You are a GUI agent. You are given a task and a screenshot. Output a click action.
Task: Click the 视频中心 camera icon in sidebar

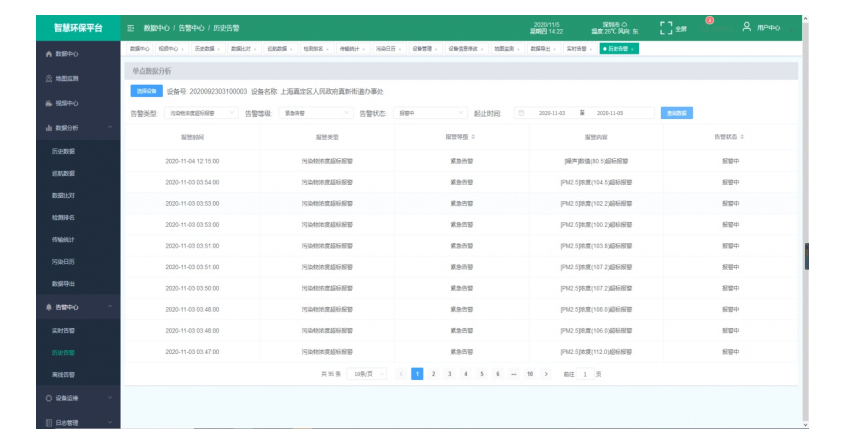point(48,103)
